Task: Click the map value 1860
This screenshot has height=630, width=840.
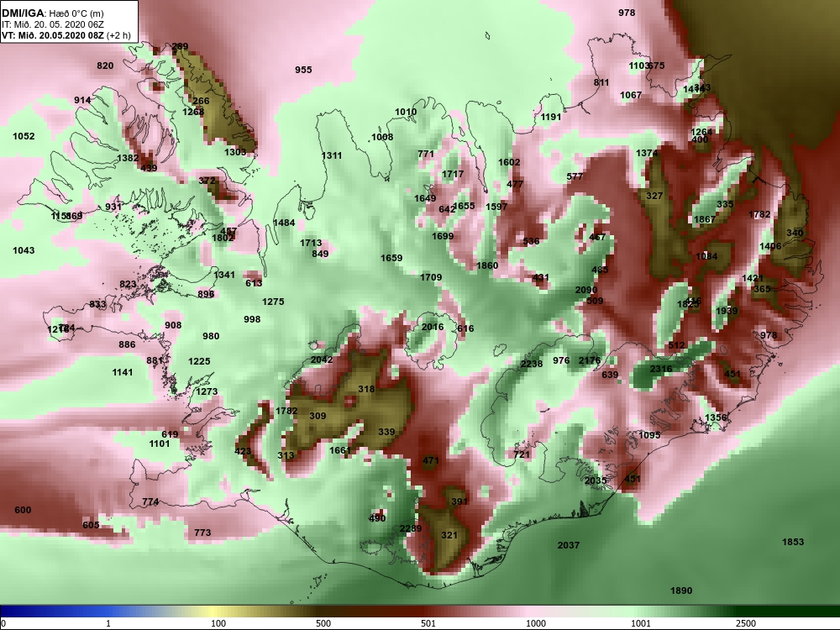Action: click(487, 265)
